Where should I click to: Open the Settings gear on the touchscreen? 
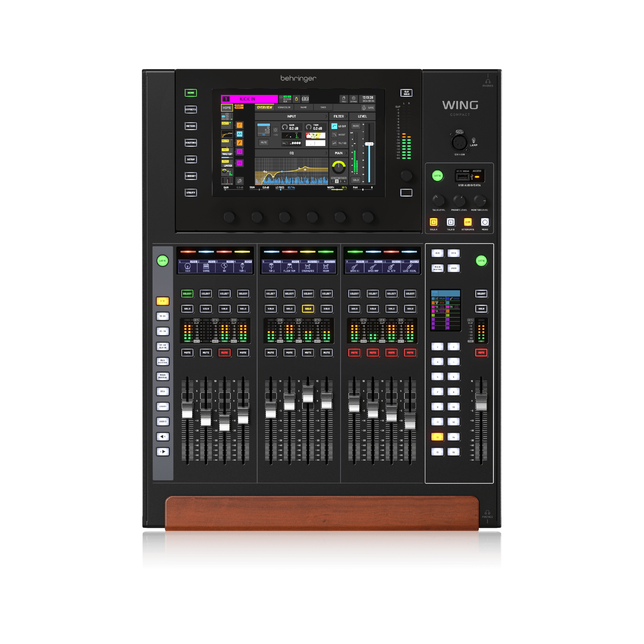tap(354, 99)
